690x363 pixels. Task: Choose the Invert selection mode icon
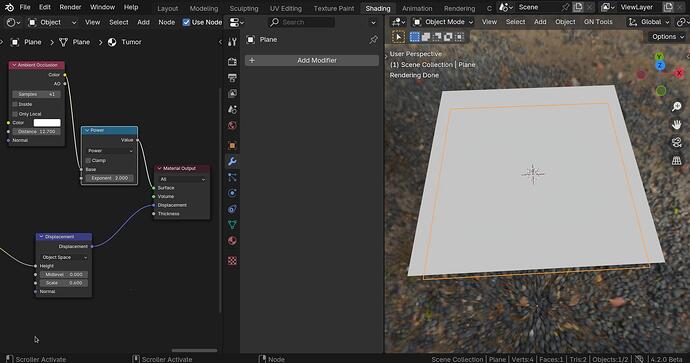448,37
